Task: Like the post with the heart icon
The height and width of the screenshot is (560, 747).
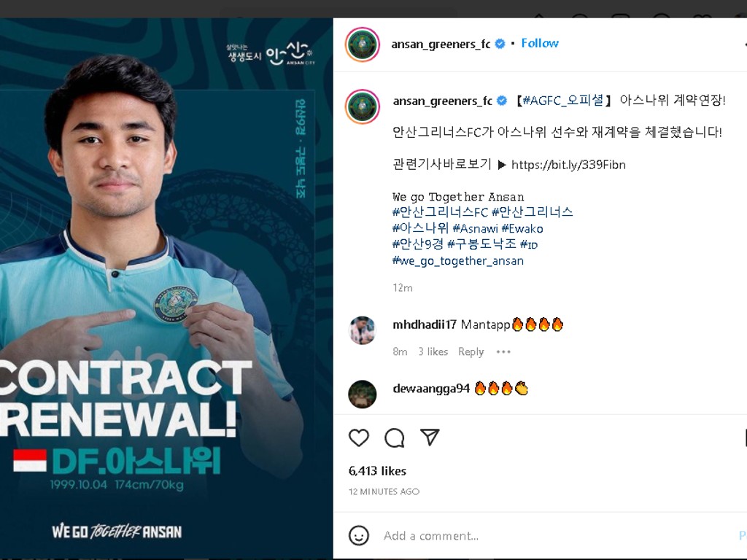Action: coord(359,437)
